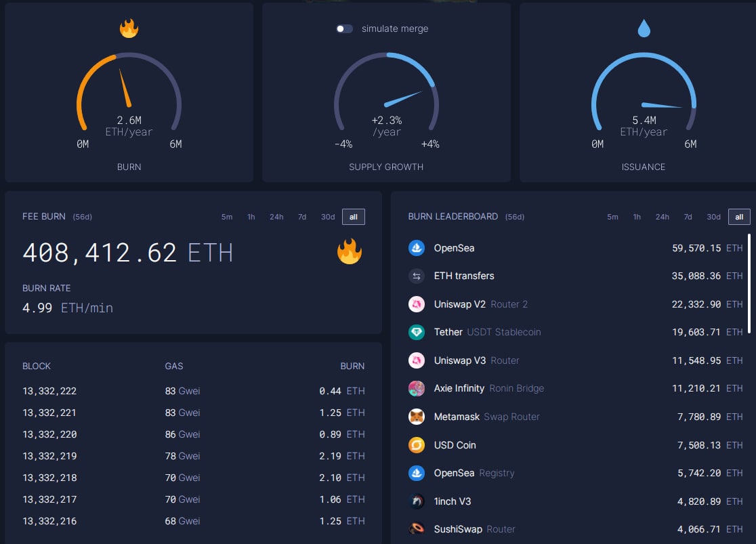This screenshot has height=544, width=756.
Task: Click the 1inch V3 icon
Action: (x=417, y=501)
